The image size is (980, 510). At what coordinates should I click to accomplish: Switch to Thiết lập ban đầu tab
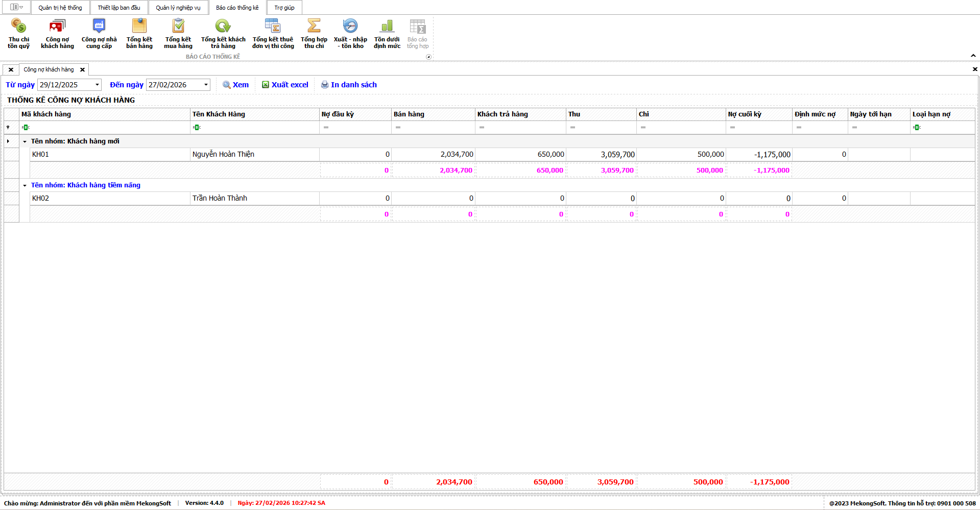[119, 8]
